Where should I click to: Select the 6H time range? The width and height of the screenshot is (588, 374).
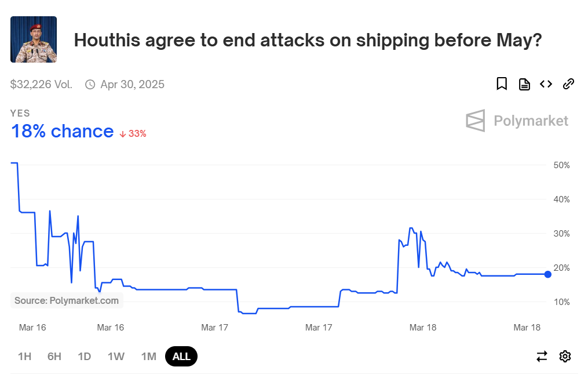54,356
